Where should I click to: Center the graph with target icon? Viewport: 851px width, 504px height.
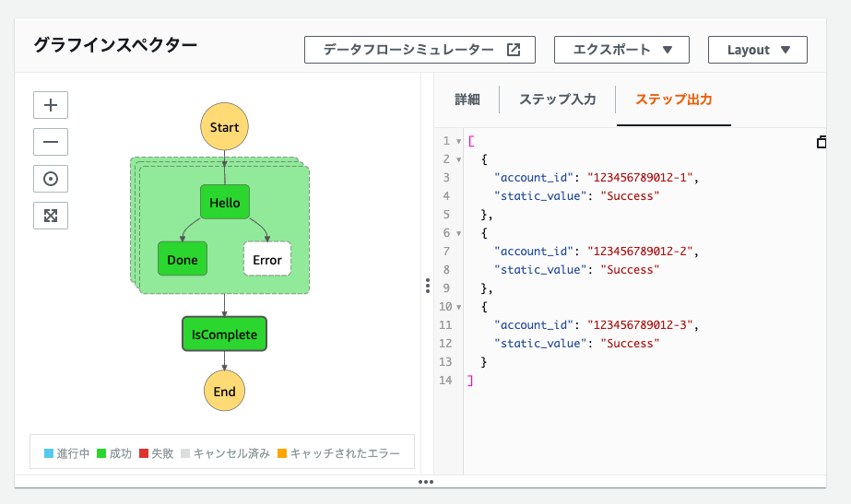[x=51, y=179]
